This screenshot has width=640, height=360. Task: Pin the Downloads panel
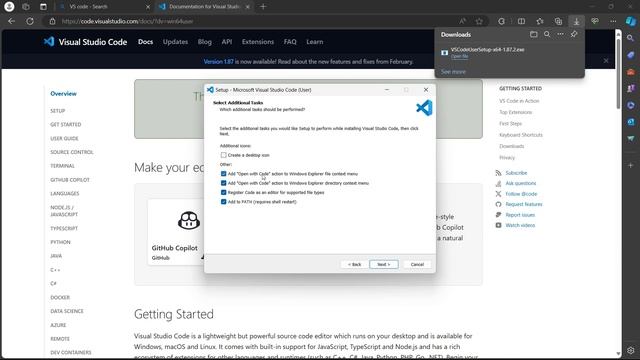[574, 34]
